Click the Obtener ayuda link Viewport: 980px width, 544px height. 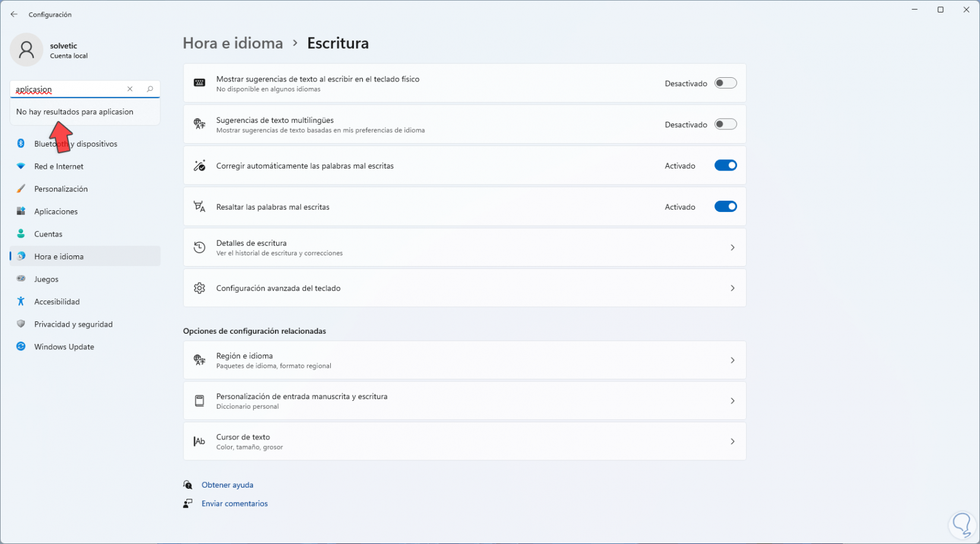[x=227, y=485]
